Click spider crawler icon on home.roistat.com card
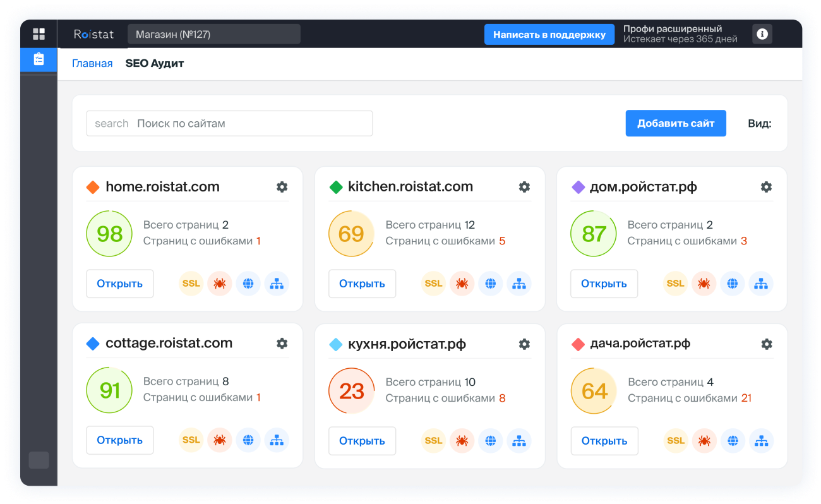821x504 pixels. tap(220, 284)
